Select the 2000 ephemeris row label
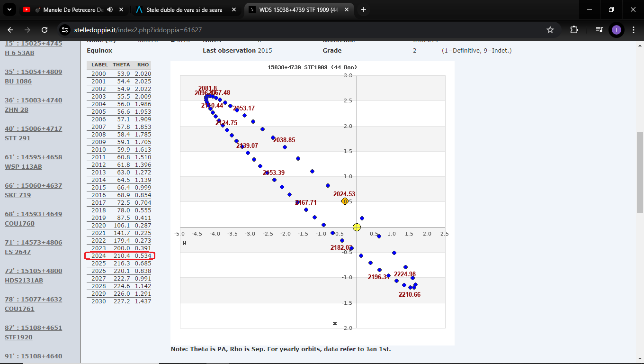The image size is (644, 364). pyautogui.click(x=98, y=73)
